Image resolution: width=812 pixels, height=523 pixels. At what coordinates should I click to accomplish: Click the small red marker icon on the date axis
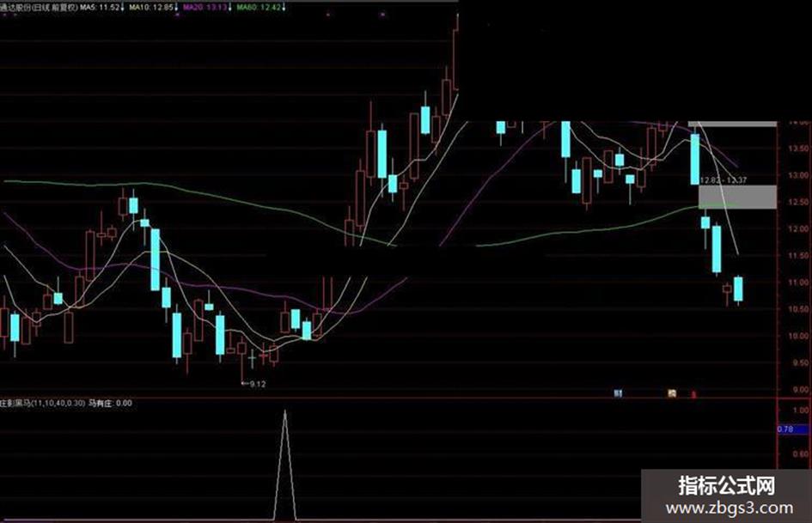coord(694,394)
